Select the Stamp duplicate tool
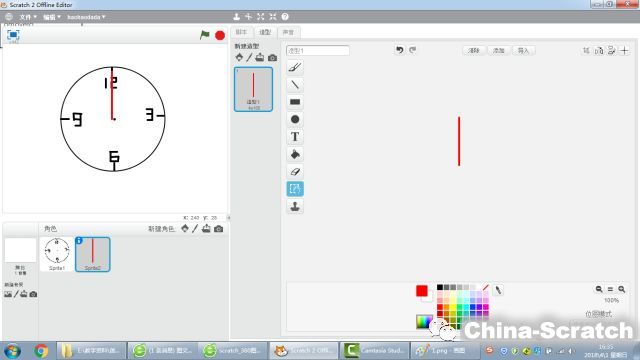The image size is (640, 360). [295, 207]
